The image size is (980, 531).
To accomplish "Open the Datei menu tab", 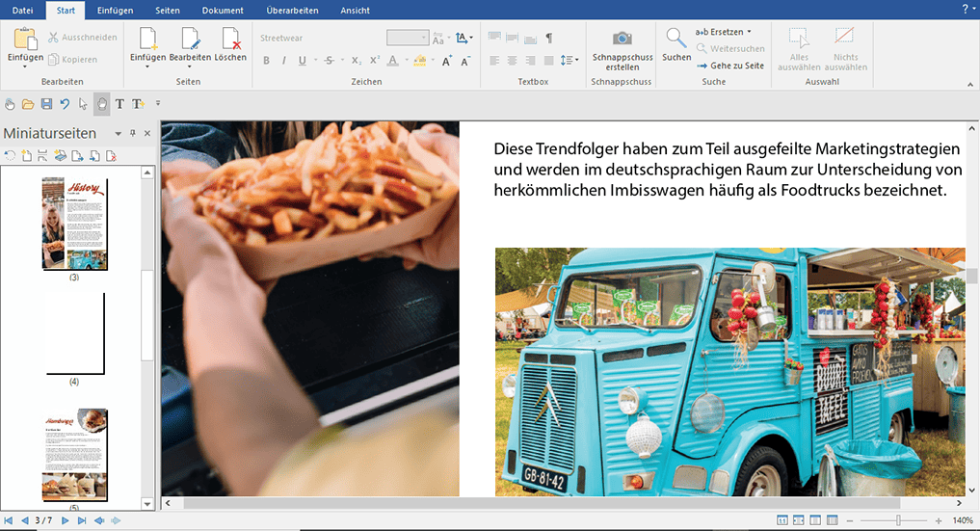I will click(x=22, y=10).
